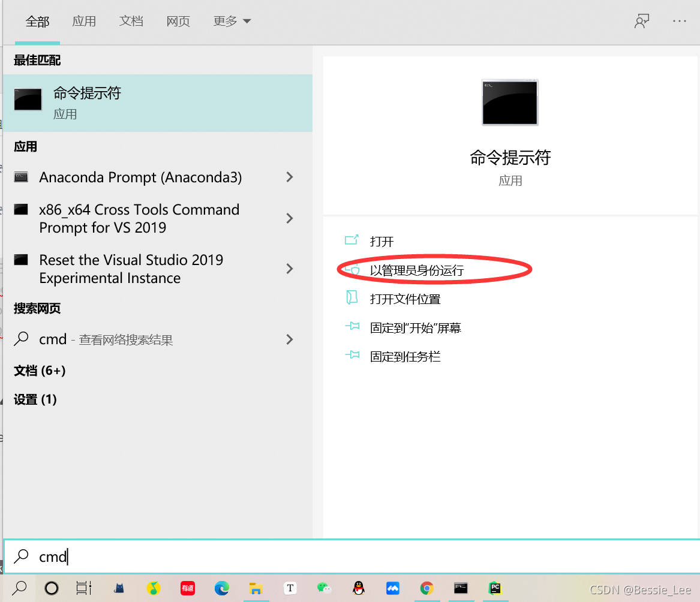The height and width of the screenshot is (602, 700).
Task: Click 命令提示符 title in preview pane
Action: pos(510,158)
